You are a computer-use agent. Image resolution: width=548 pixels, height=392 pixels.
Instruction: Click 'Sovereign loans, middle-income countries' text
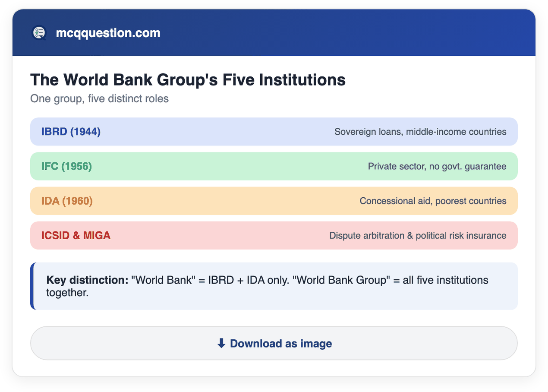point(420,132)
